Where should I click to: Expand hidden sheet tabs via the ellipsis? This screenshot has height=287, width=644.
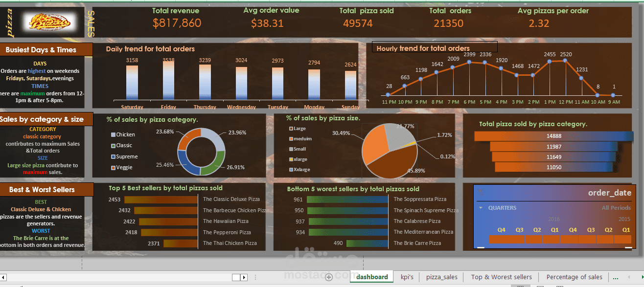click(x=615, y=277)
